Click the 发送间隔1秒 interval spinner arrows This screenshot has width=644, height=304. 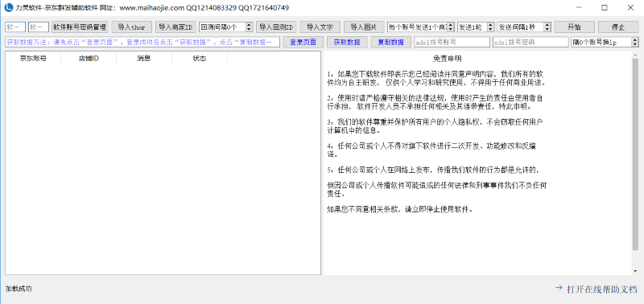(547, 27)
